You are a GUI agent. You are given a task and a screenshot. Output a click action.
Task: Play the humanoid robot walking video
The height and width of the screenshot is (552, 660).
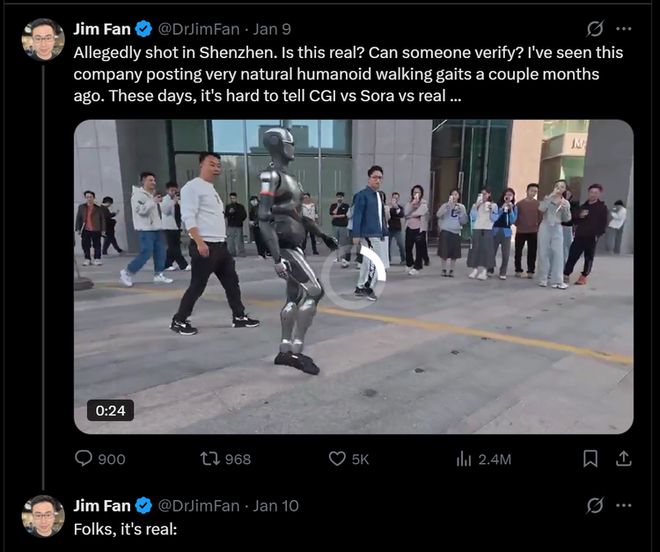353,276
